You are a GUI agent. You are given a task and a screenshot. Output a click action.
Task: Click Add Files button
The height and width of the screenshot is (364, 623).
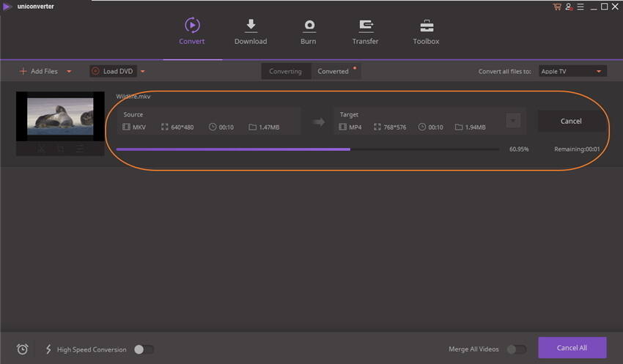coord(39,72)
